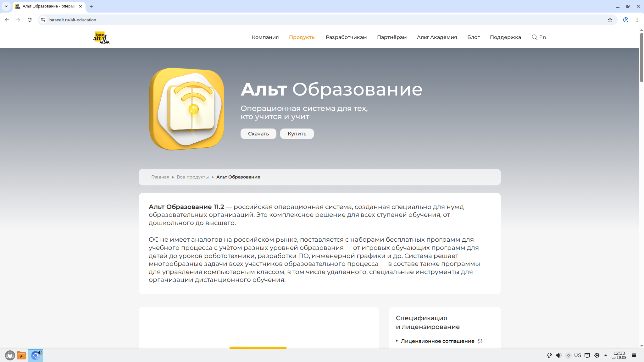The image size is (644, 362).
Task: Open the Лицензионное соглашение link
Action: [437, 341]
